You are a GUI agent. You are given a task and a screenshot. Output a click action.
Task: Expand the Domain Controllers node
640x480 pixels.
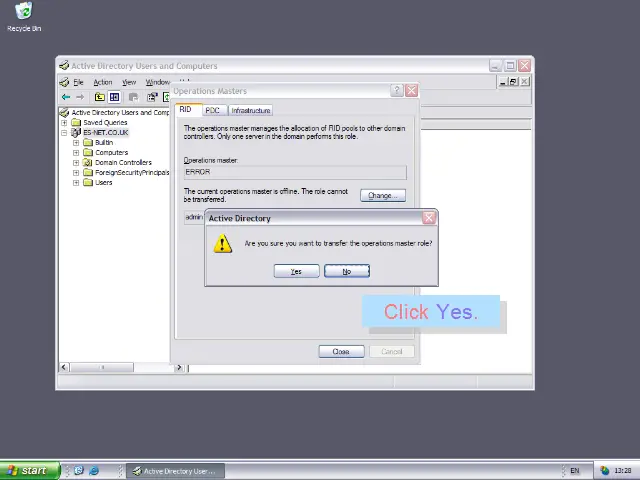(x=76, y=162)
